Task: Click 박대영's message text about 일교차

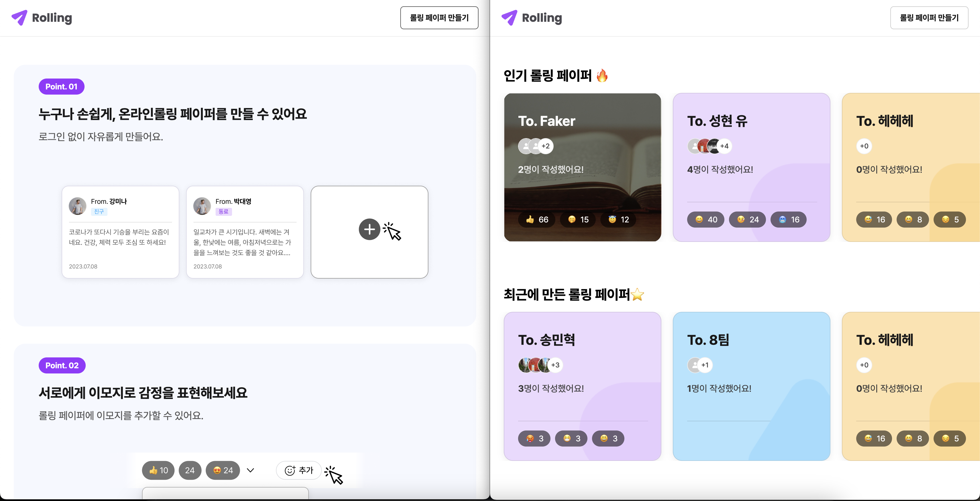Action: click(x=242, y=242)
